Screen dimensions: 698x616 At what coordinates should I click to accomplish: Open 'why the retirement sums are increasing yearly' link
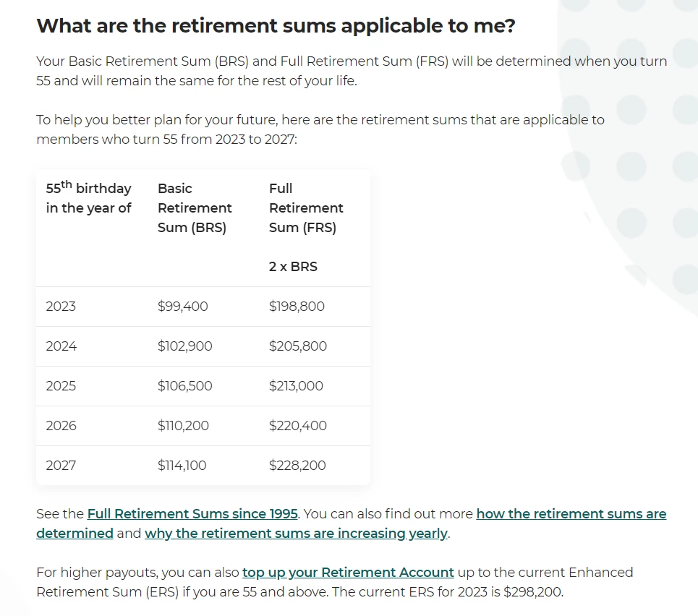click(296, 533)
